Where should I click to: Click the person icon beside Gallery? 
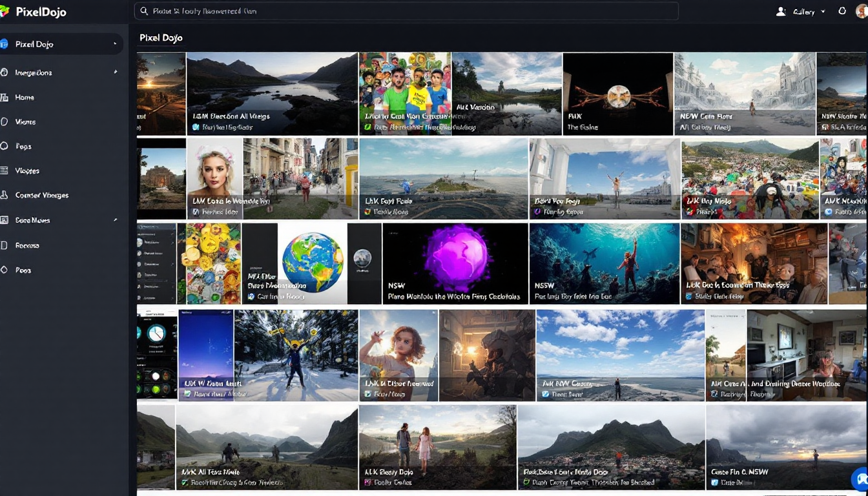click(x=781, y=12)
